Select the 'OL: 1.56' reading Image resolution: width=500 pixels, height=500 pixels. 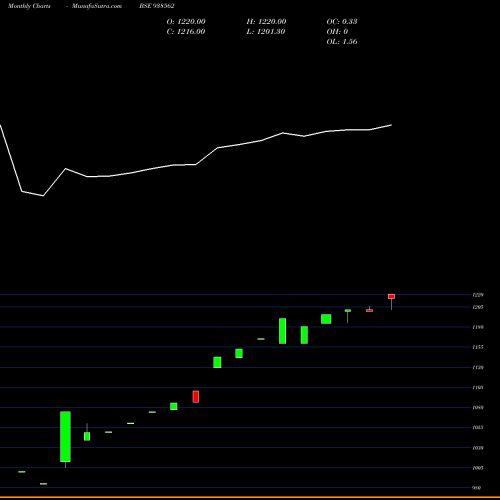click(x=342, y=42)
